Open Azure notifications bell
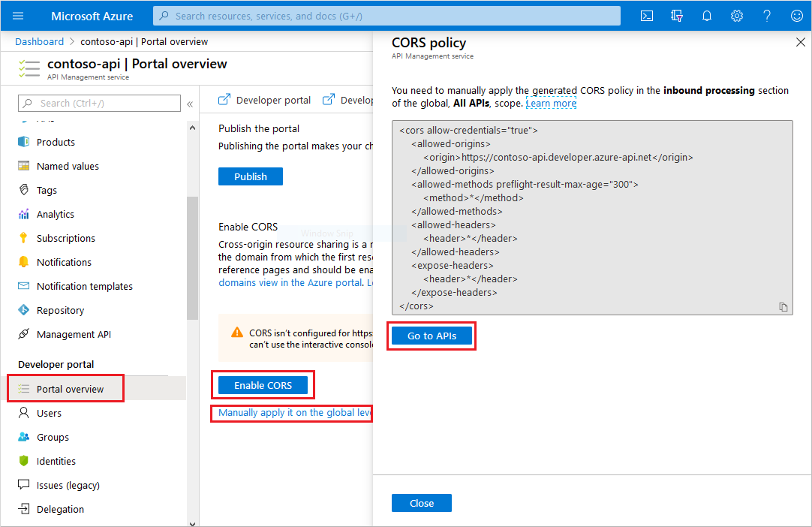812x527 pixels. click(x=706, y=15)
